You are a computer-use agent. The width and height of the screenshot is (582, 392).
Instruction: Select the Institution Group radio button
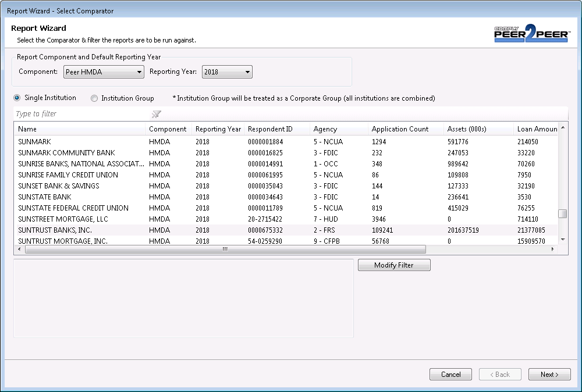(94, 98)
